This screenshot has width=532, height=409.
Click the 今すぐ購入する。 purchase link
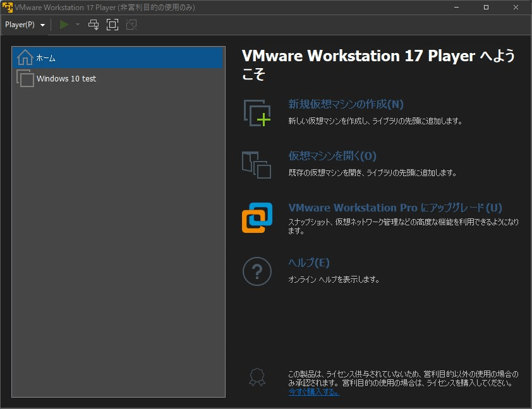click(314, 392)
